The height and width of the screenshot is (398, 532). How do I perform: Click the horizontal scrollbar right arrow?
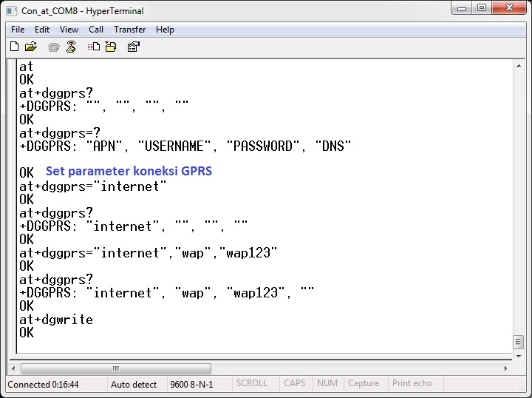(x=505, y=368)
